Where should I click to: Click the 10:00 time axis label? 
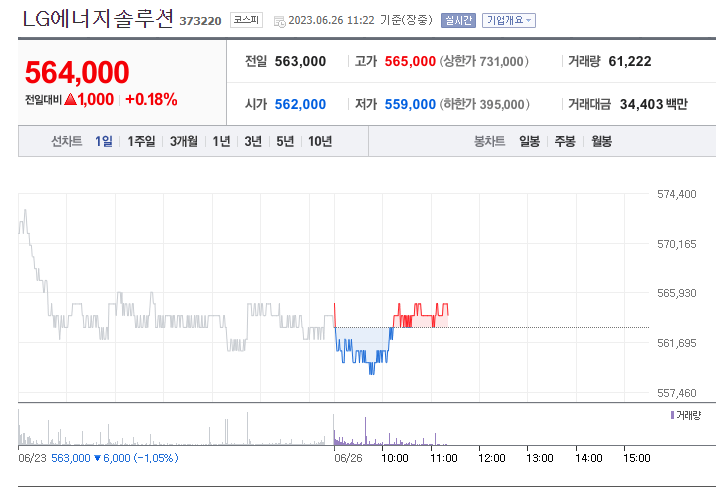click(x=395, y=458)
